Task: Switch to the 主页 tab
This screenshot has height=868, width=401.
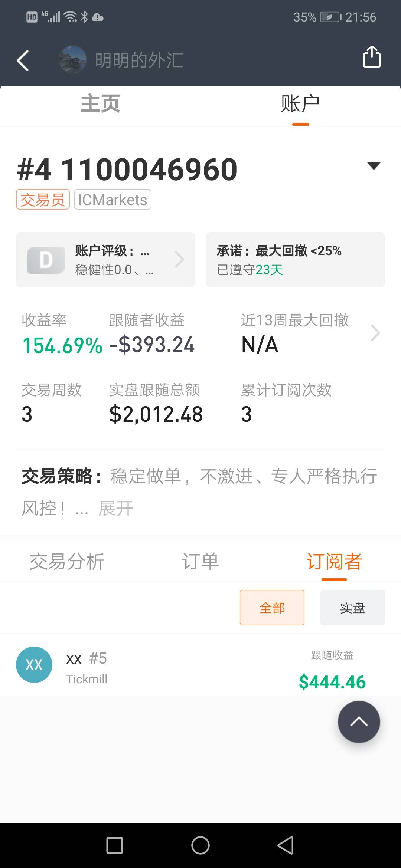Action: (x=100, y=103)
